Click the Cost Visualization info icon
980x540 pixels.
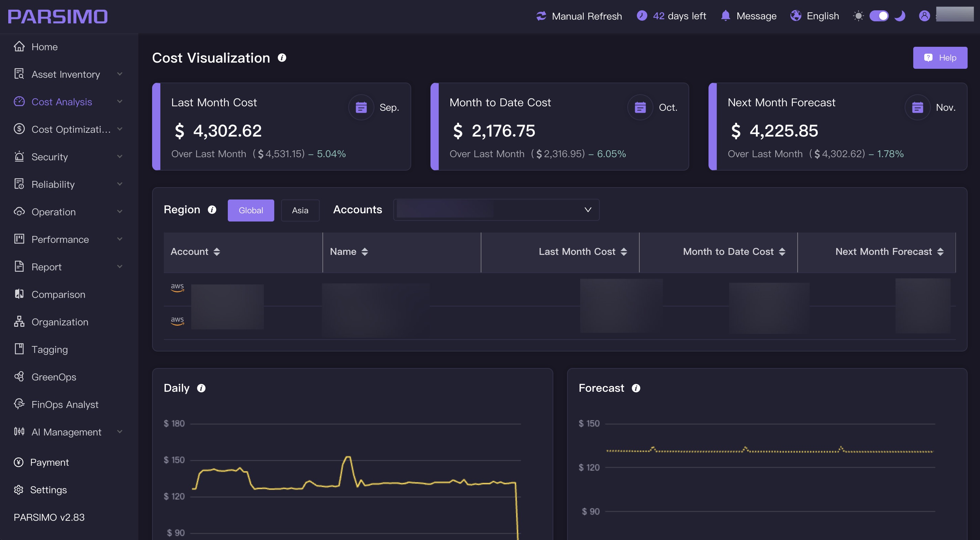pyautogui.click(x=282, y=58)
